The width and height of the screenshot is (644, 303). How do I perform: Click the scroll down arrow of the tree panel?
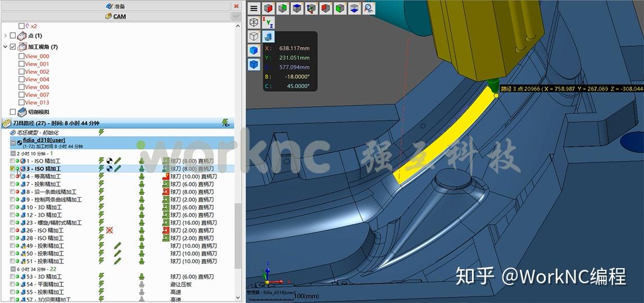point(238,297)
